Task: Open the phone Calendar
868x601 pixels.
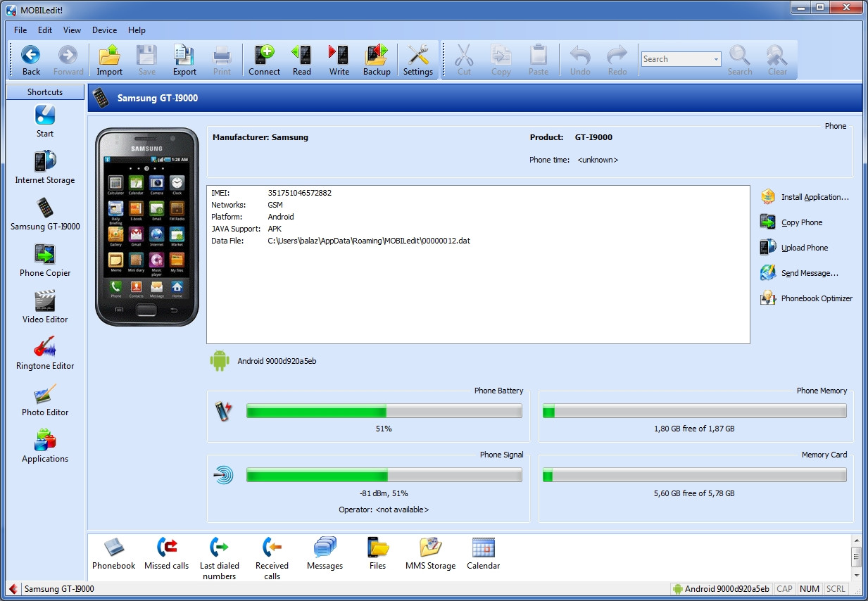Action: pyautogui.click(x=484, y=554)
